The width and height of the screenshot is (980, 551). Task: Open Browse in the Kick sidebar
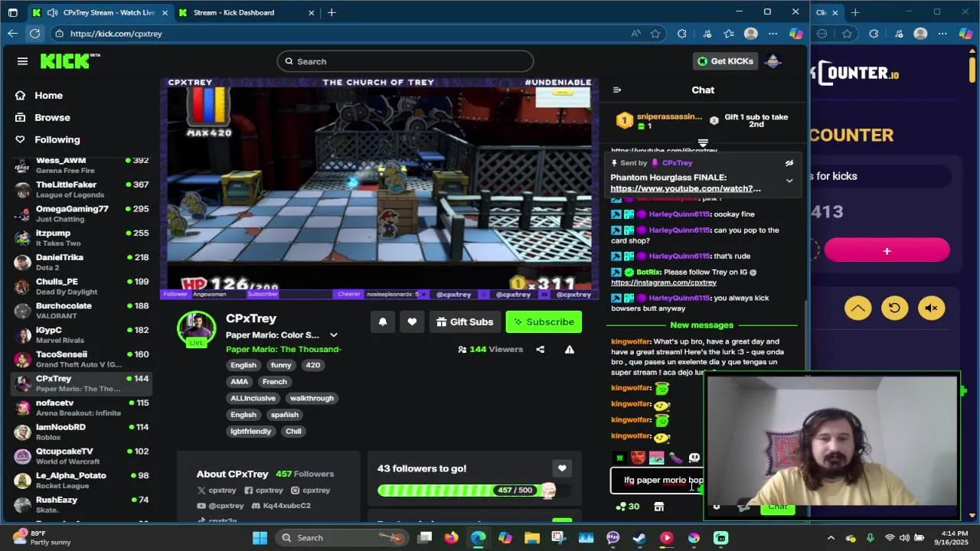coord(52,118)
